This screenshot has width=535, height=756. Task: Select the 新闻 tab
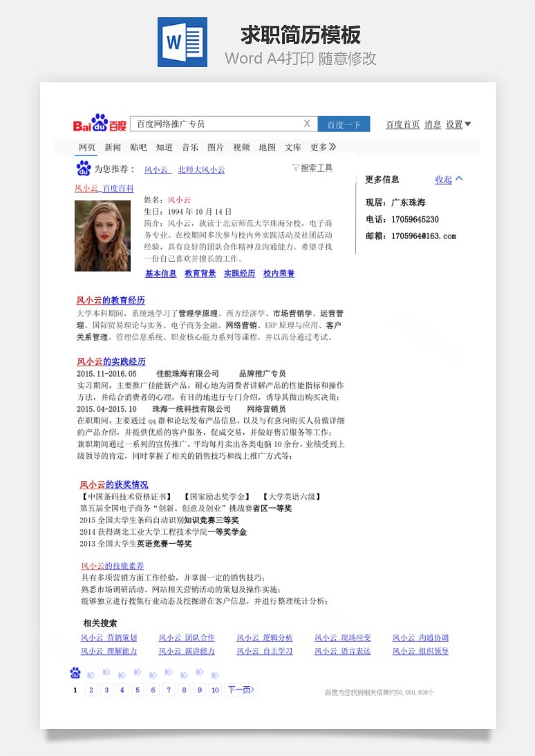coord(113,147)
